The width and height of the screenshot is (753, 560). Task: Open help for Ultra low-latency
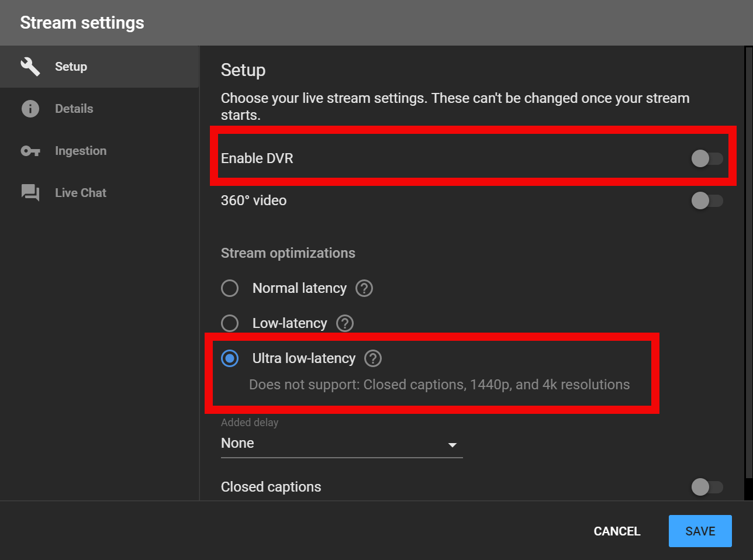coord(372,358)
